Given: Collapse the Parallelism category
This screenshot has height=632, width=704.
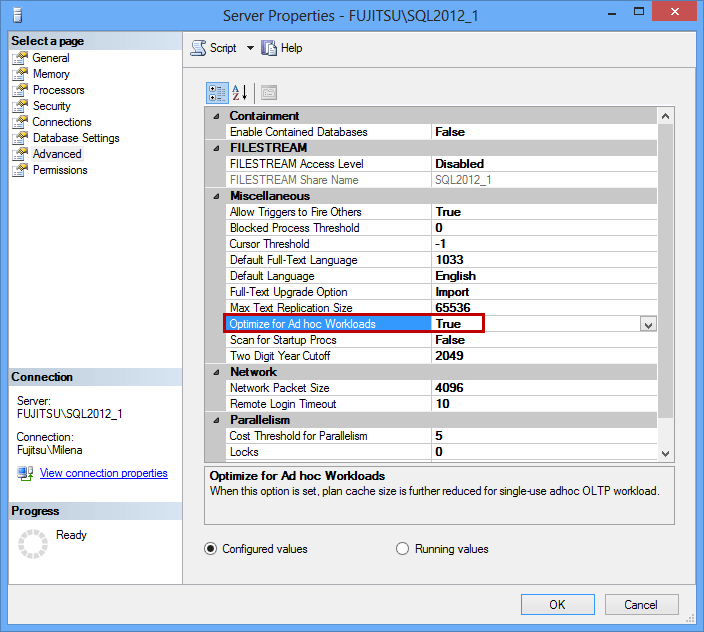Looking at the screenshot, I should [216, 420].
